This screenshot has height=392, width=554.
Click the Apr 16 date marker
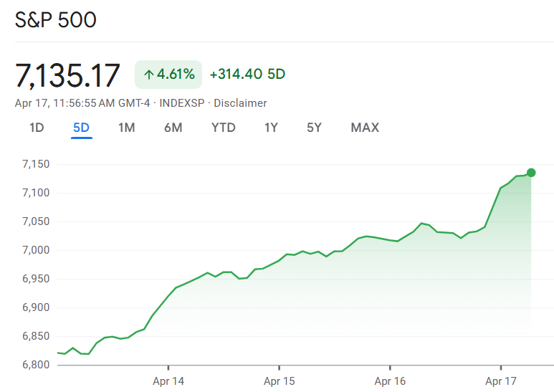[x=390, y=381]
